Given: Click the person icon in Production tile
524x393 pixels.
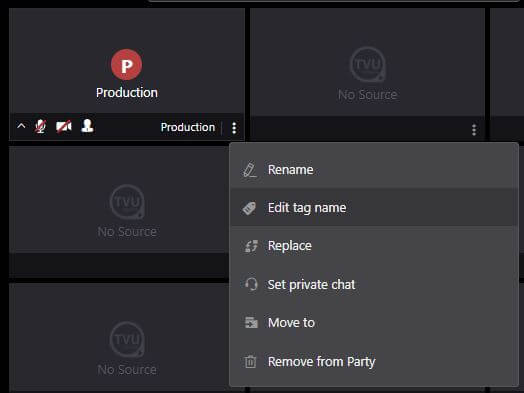Looking at the screenshot, I should point(87,126).
